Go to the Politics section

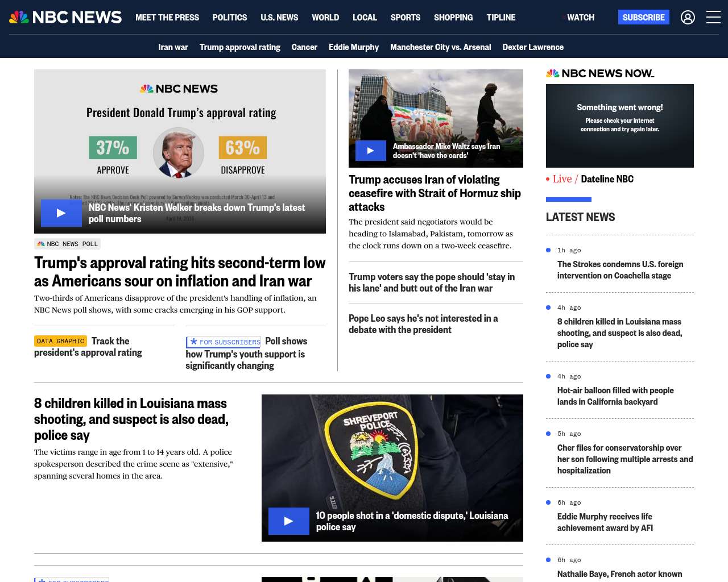click(x=230, y=18)
